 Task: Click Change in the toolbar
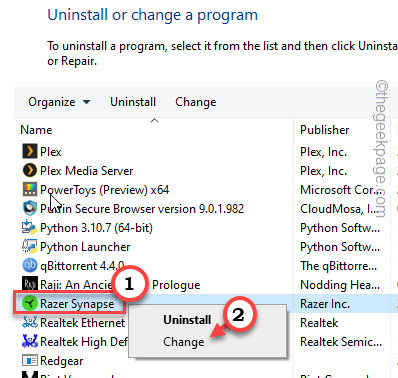196,102
